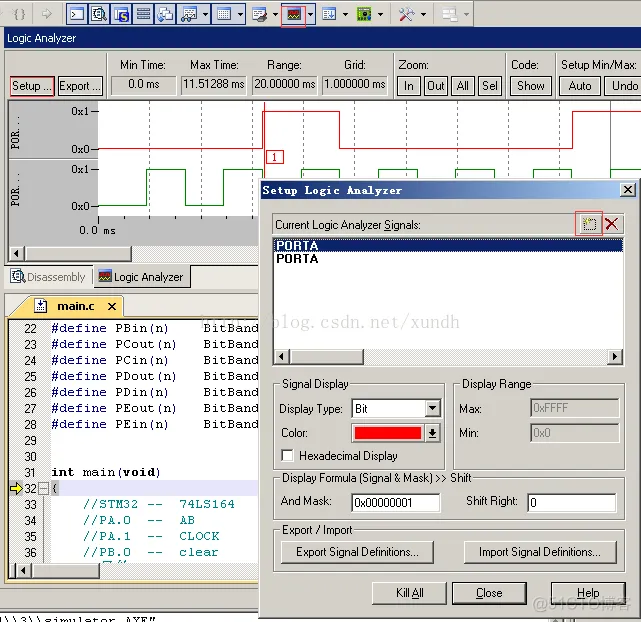Zoom Out on the waveform

coord(436,86)
